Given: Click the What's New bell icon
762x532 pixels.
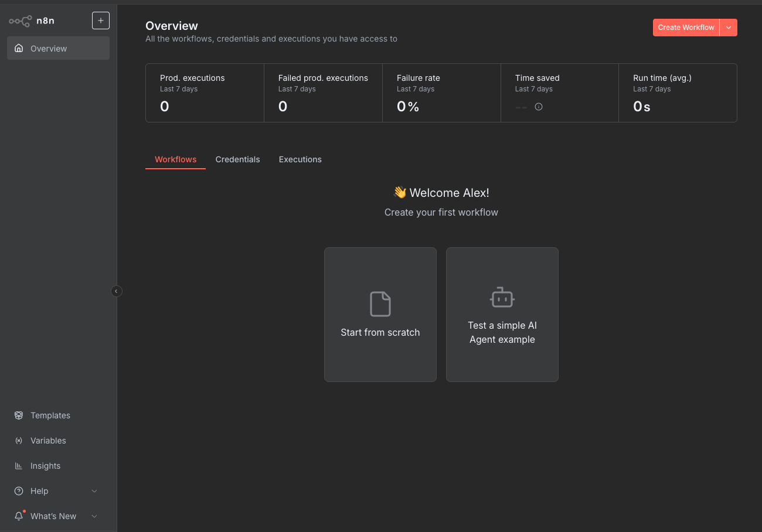Looking at the screenshot, I should 19,516.
